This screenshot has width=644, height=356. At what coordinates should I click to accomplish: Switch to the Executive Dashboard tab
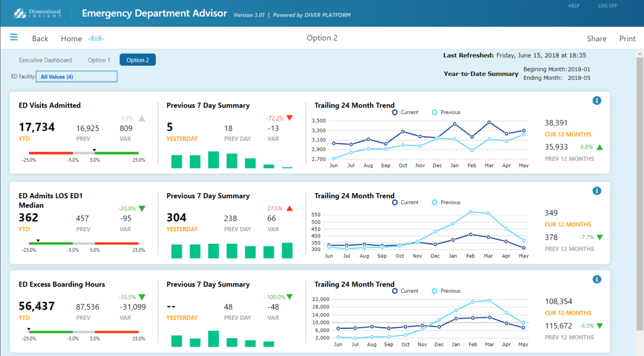45,60
